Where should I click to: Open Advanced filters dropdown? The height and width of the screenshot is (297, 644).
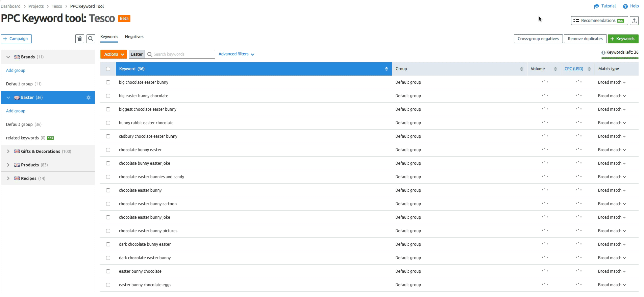237,54
